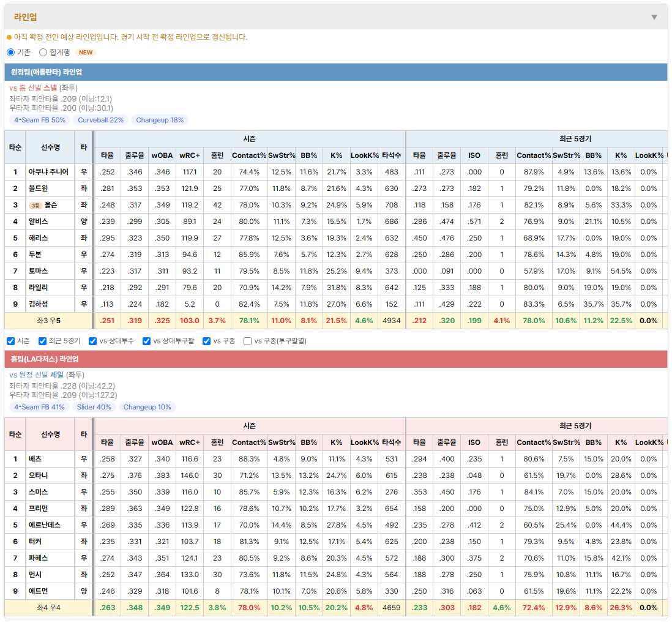
Task: Click player name 베츠
Action: 35,459
